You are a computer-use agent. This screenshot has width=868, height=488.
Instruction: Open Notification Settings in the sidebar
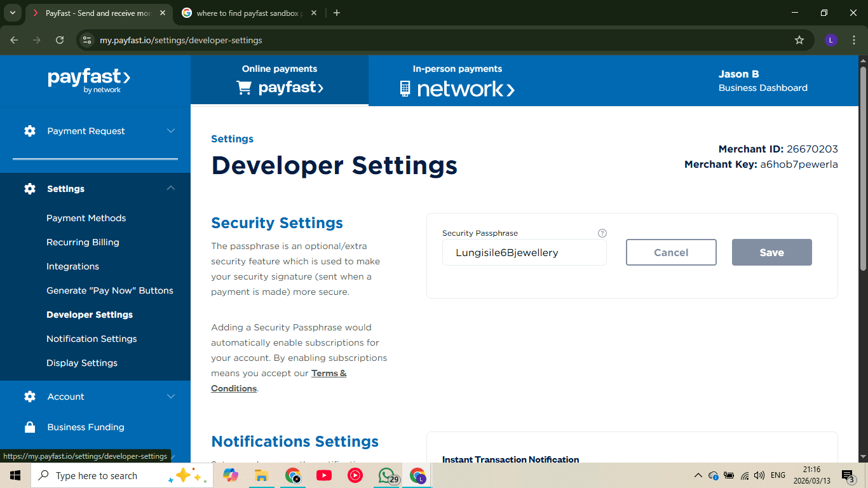click(x=92, y=339)
